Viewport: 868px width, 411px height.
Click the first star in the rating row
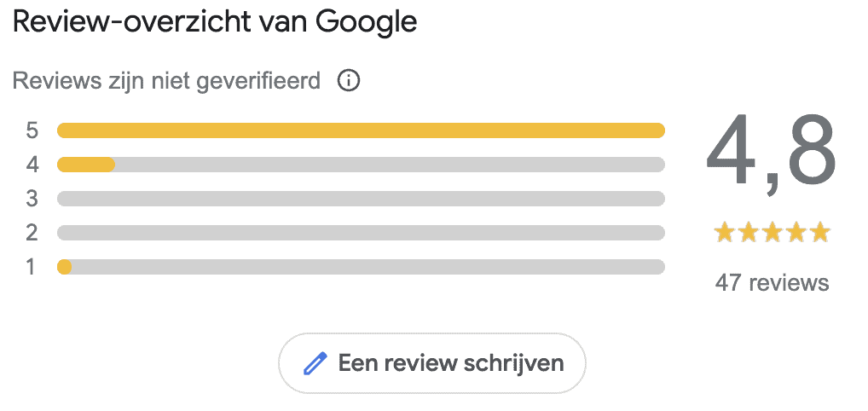[726, 232]
